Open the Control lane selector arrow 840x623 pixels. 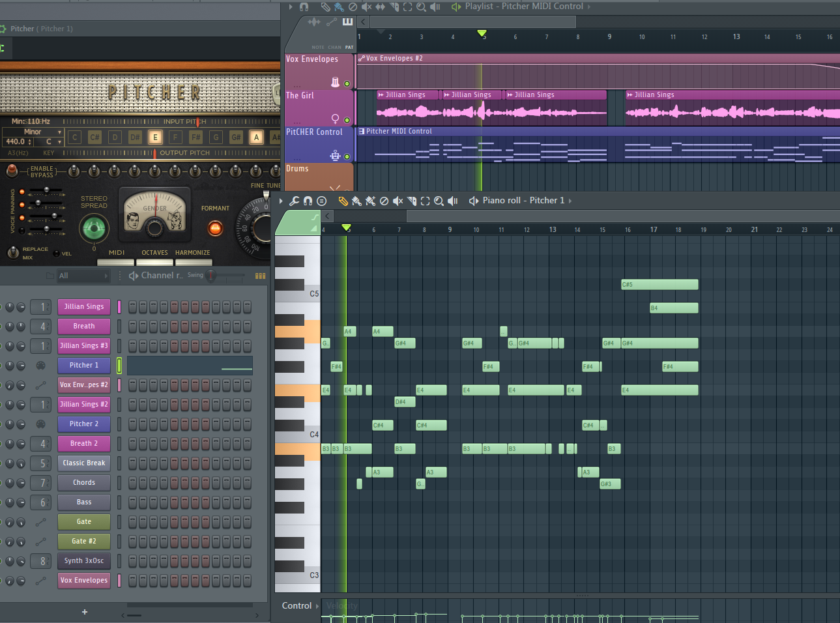[x=317, y=606]
